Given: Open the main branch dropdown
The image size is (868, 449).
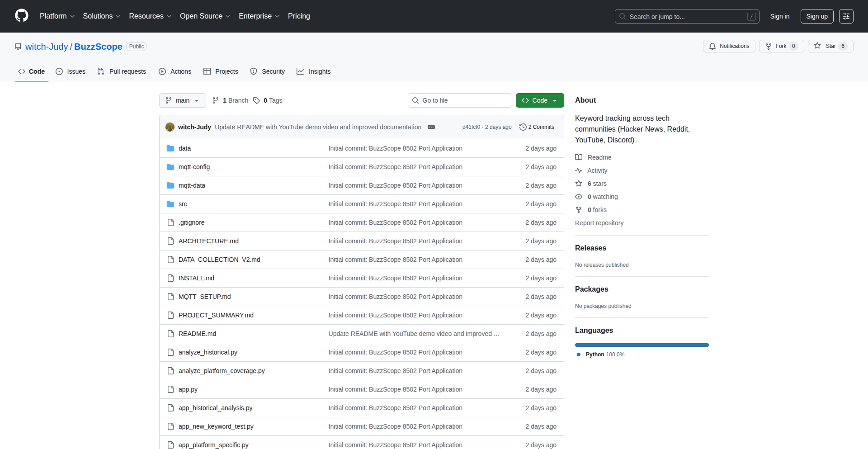Looking at the screenshot, I should pos(182,100).
